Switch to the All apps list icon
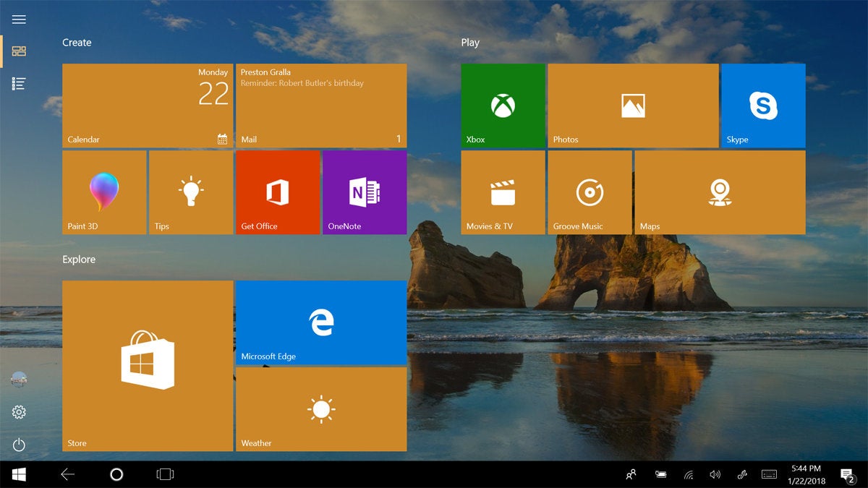This screenshot has height=488, width=868. pos(19,84)
